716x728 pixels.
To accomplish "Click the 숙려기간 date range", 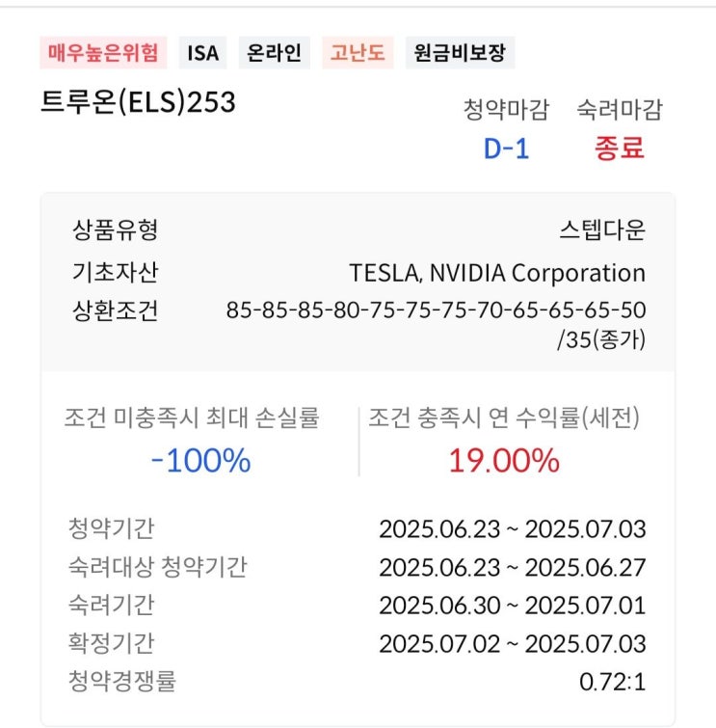I will 512,606.
